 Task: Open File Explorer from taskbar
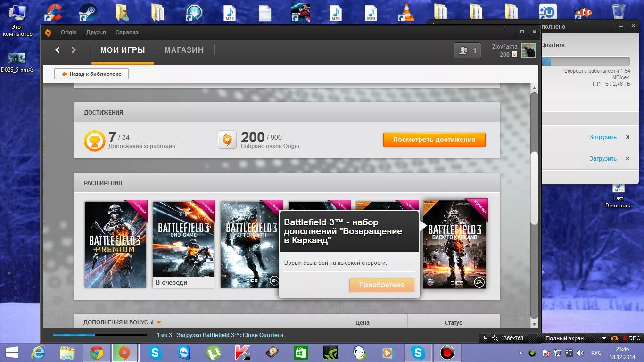tap(67, 353)
